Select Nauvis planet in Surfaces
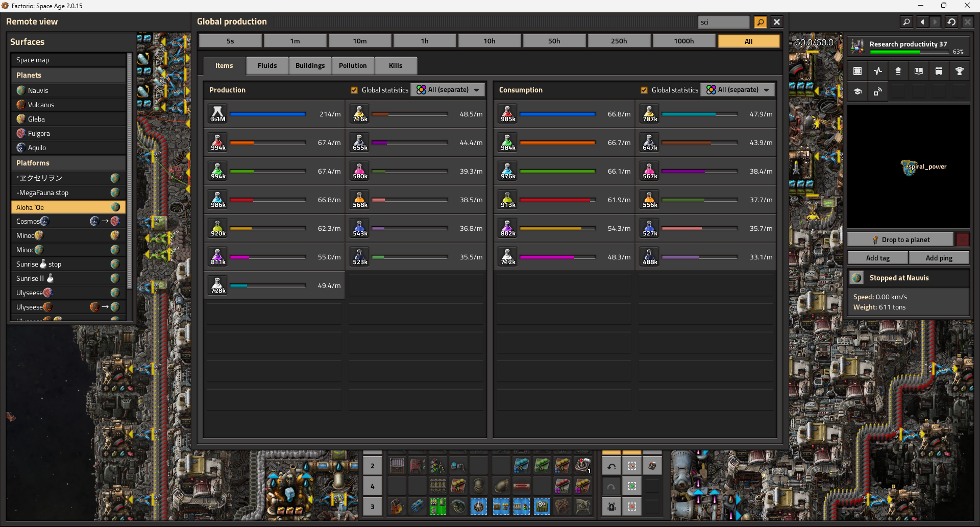 (68, 90)
